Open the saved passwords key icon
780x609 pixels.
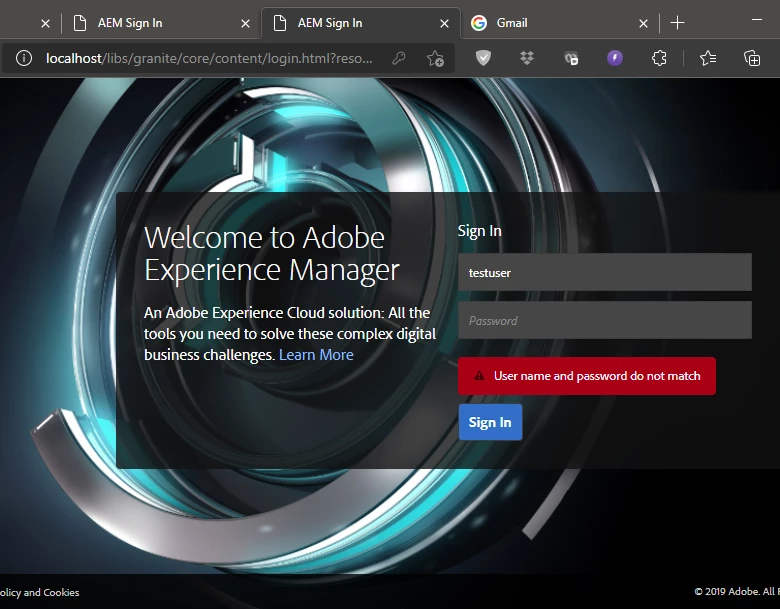click(398, 58)
